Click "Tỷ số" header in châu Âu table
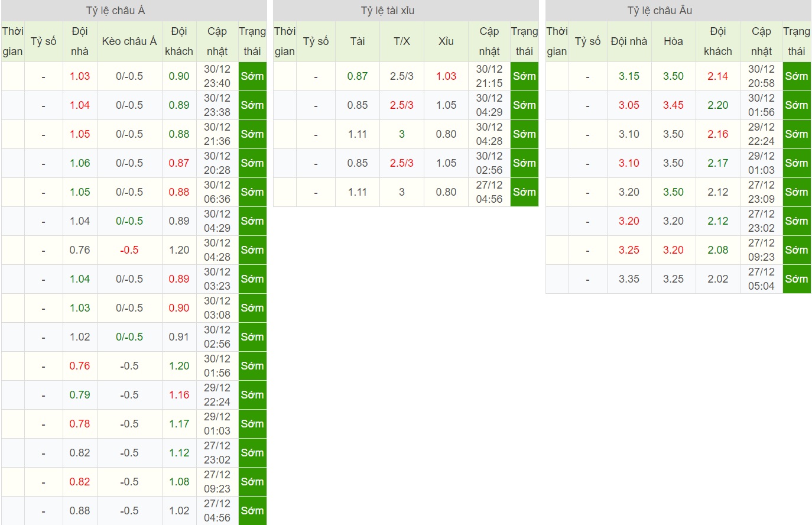This screenshot has height=525, width=812. point(587,41)
